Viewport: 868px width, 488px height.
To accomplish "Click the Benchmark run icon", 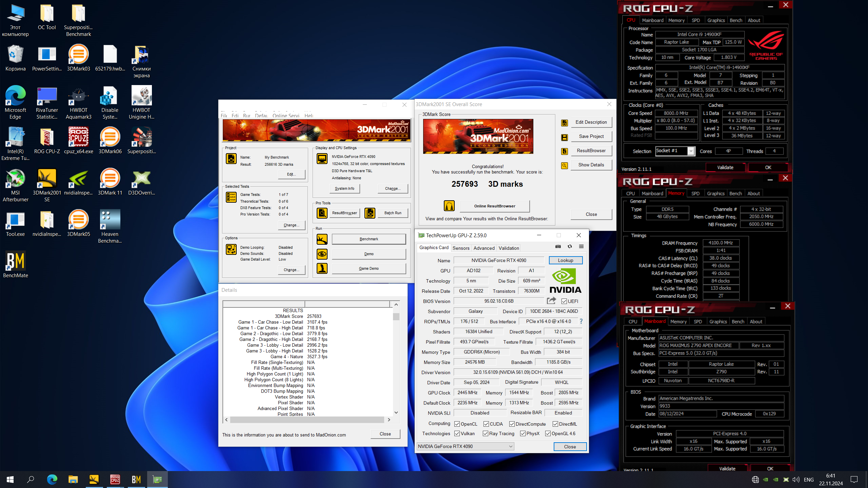I will [322, 239].
